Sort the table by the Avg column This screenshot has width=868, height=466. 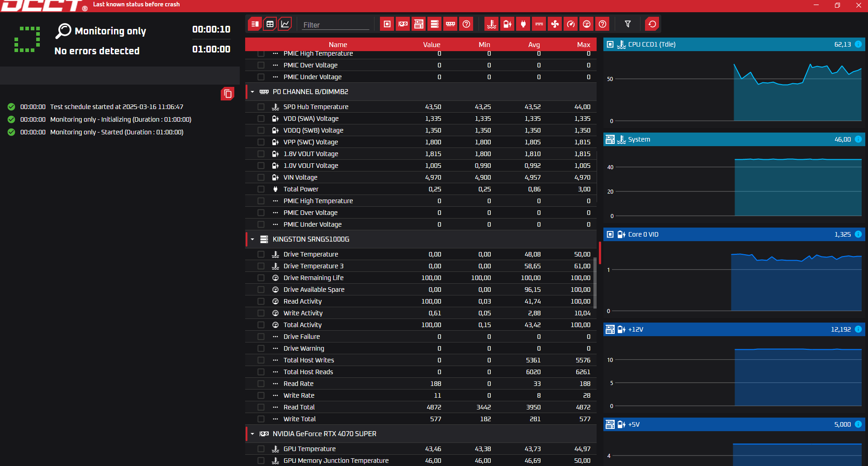click(x=534, y=44)
